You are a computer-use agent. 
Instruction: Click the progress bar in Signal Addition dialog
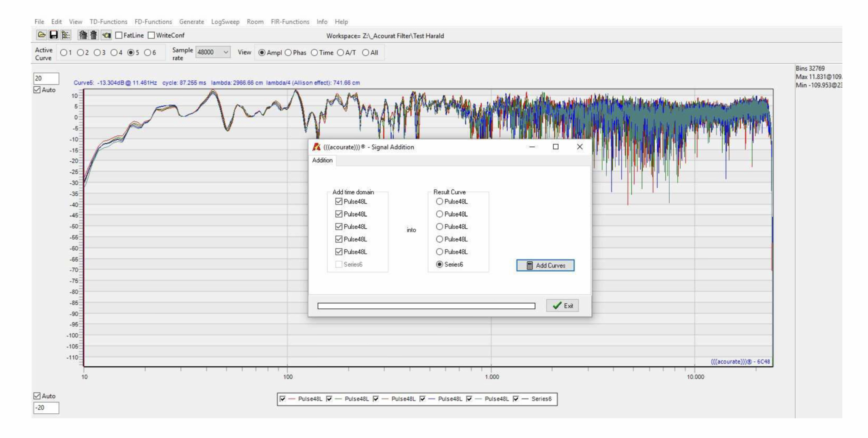coord(426,306)
